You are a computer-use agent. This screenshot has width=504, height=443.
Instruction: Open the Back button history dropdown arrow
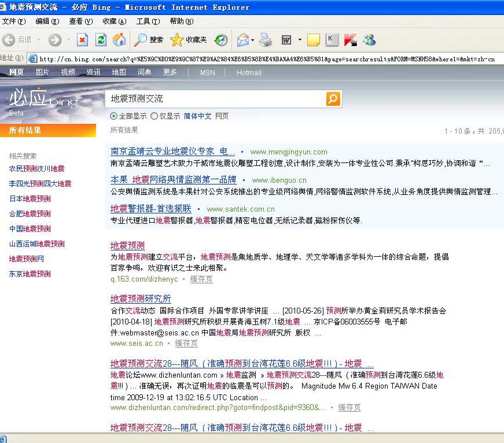coord(39,40)
